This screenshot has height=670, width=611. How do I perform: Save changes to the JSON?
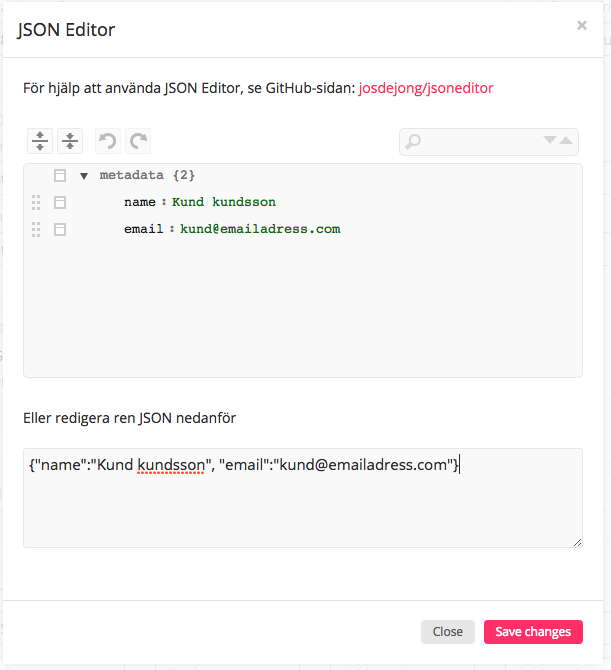533,632
